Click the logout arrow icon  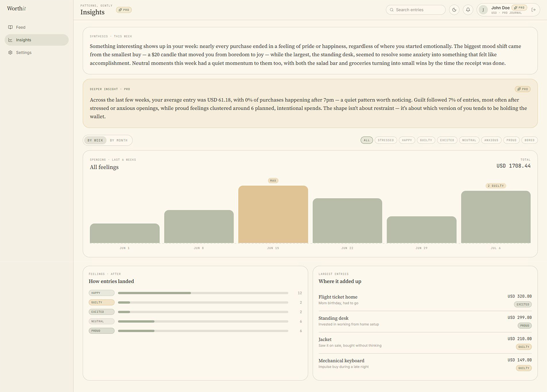click(x=533, y=10)
